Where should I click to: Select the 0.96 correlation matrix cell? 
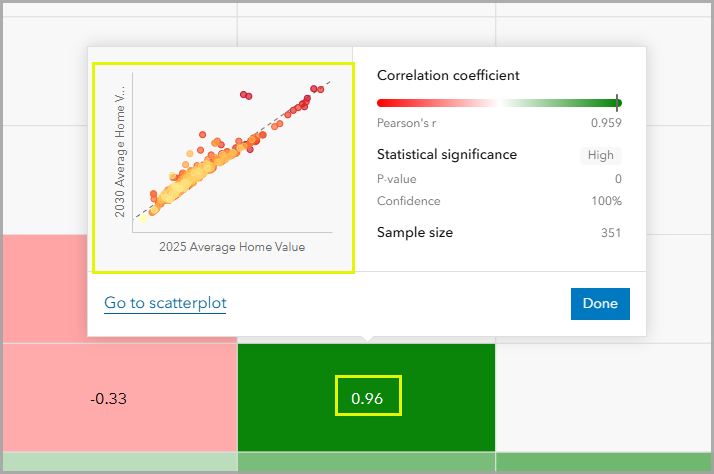(367, 398)
